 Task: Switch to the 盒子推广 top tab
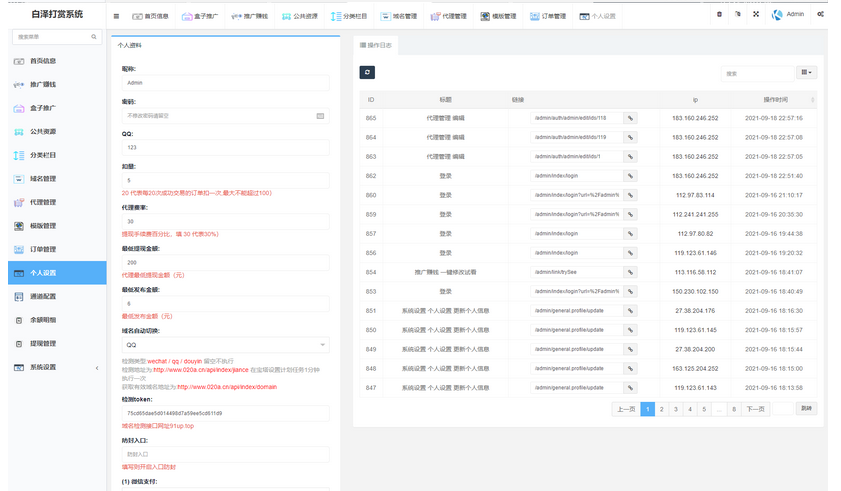point(200,16)
